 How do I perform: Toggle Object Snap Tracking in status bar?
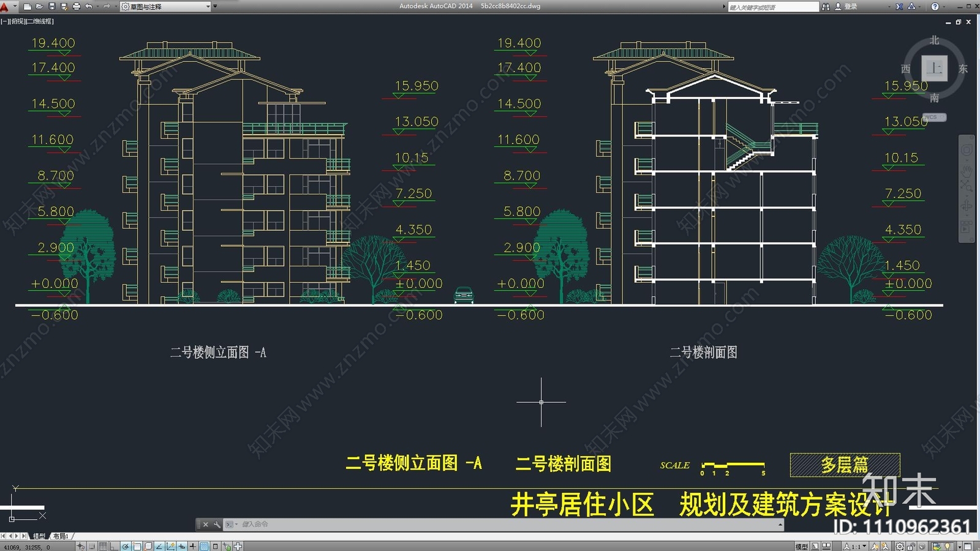point(159,546)
